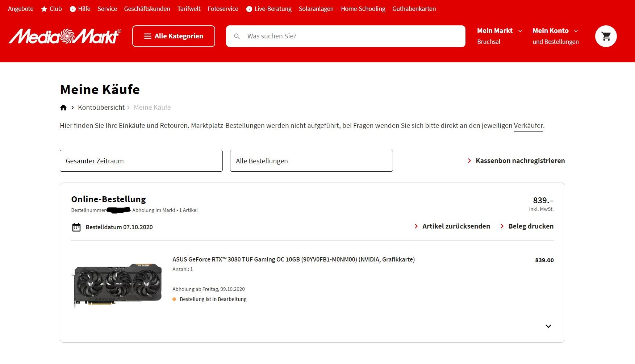
Task: Open the Alle Bestellungen filter dropdown
Action: [x=312, y=161]
